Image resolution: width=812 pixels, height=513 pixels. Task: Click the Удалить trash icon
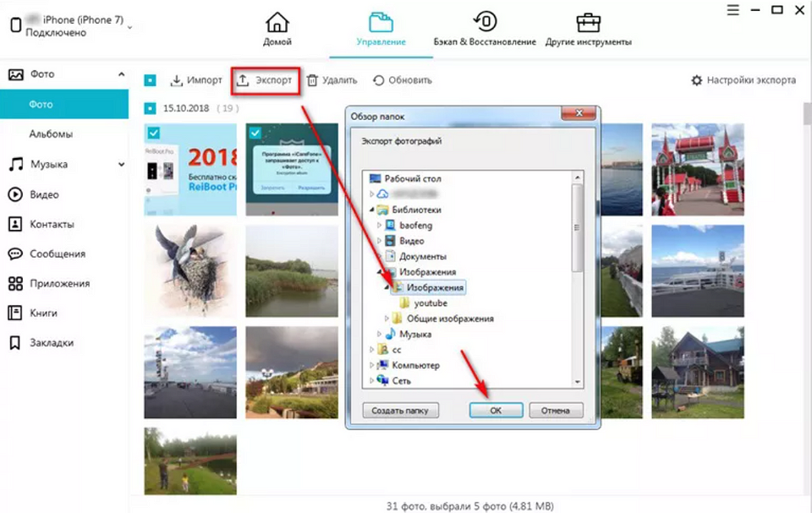(312, 80)
